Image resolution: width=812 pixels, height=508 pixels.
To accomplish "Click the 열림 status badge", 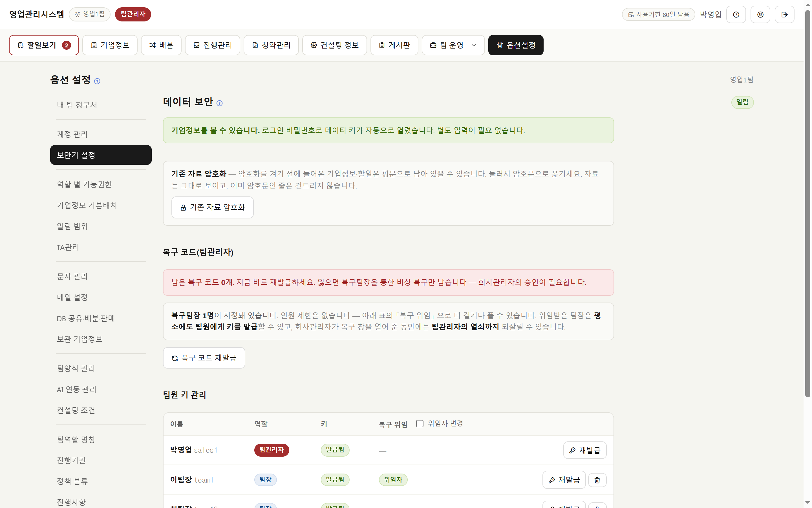I will click(x=742, y=102).
